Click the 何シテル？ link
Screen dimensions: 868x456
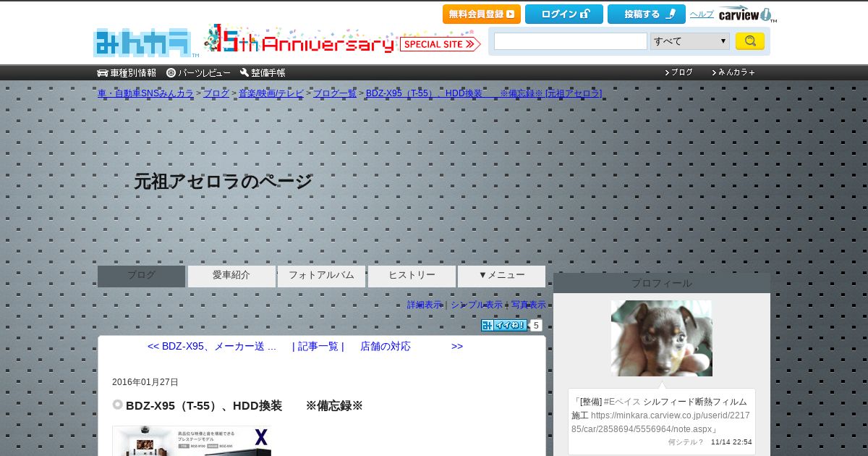coord(686,442)
